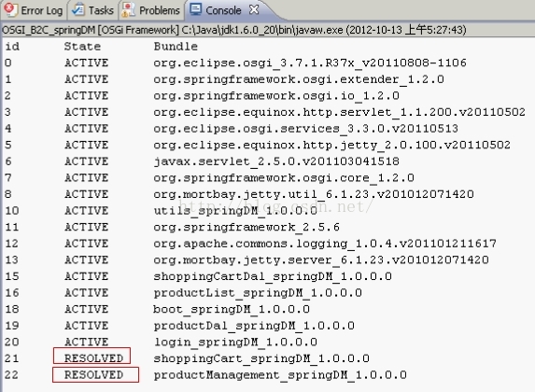Select javax.servlet_2.5.0 bundle text
The height and width of the screenshot is (392, 535).
[x=276, y=161]
